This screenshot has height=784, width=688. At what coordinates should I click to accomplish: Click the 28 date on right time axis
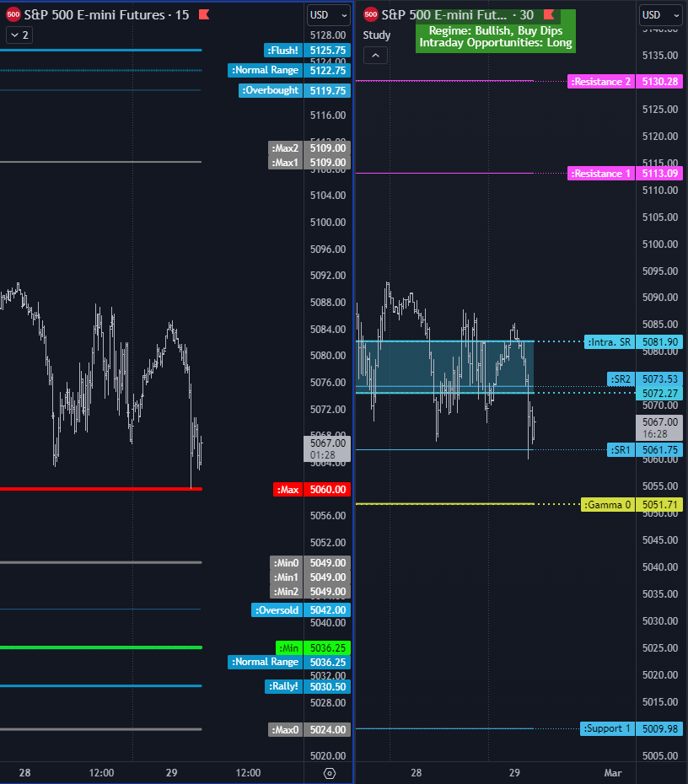tap(416, 773)
